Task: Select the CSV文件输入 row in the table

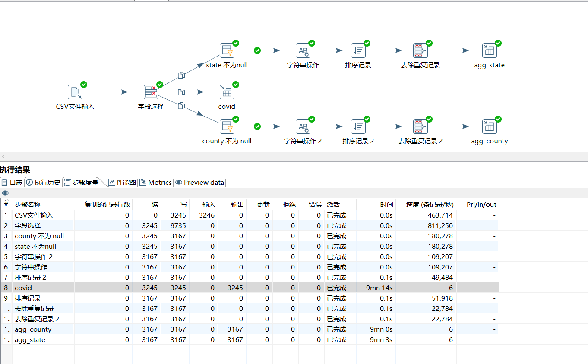Action: pyautogui.click(x=250, y=215)
